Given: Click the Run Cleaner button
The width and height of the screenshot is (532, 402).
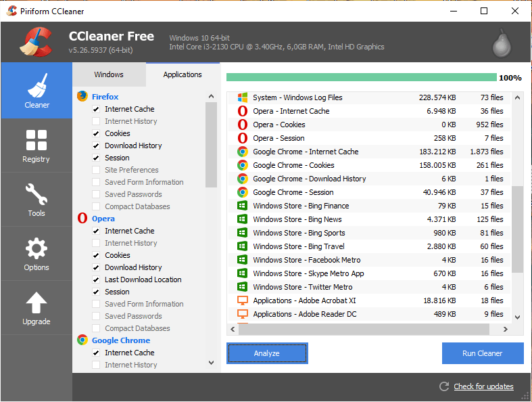Looking at the screenshot, I should [x=483, y=353].
